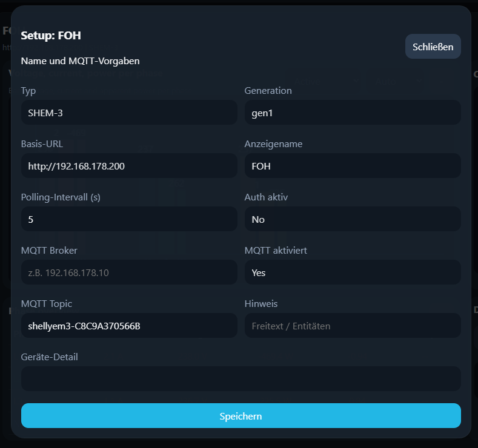Click the "Geräte-Detail" label text
This screenshot has height=448, width=478.
[x=49, y=357]
